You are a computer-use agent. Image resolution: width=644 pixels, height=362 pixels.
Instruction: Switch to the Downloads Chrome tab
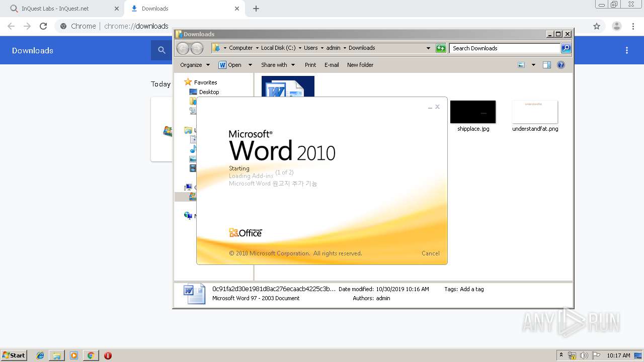pos(184,9)
